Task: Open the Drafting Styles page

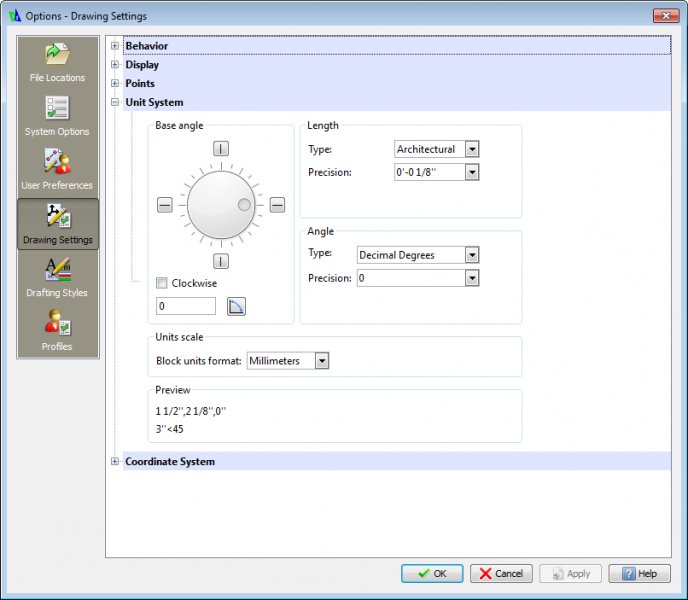Action: click(57, 277)
